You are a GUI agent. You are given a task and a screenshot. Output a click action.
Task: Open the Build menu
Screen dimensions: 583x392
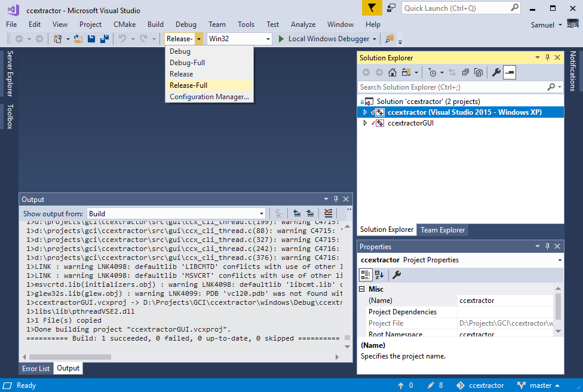(x=155, y=24)
